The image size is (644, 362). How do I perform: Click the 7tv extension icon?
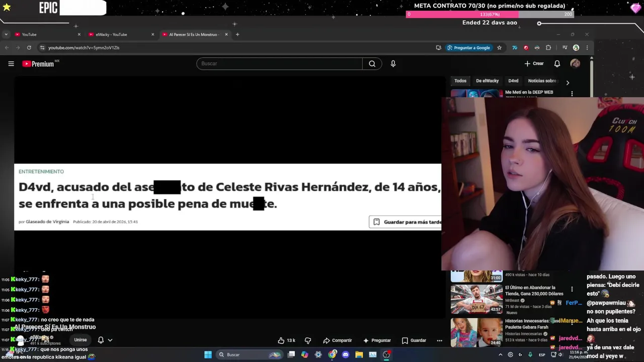(x=515, y=48)
